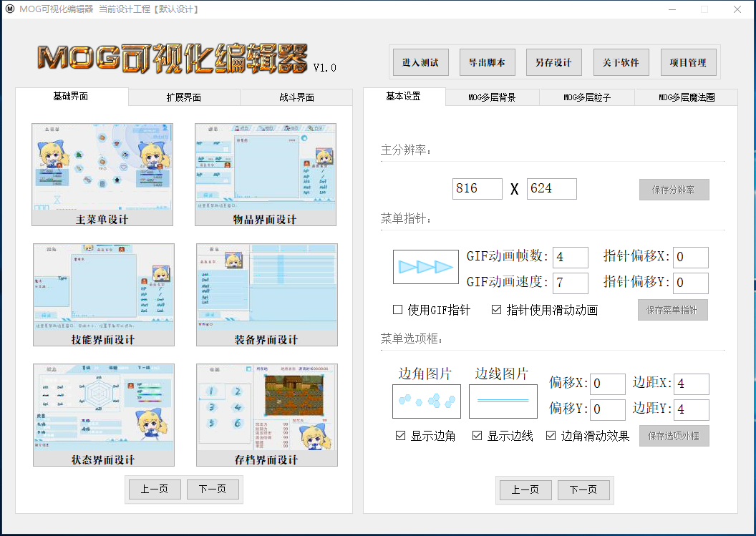The image size is (756, 536).
Task: Click the 保存选项外框 button
Action: point(674,436)
